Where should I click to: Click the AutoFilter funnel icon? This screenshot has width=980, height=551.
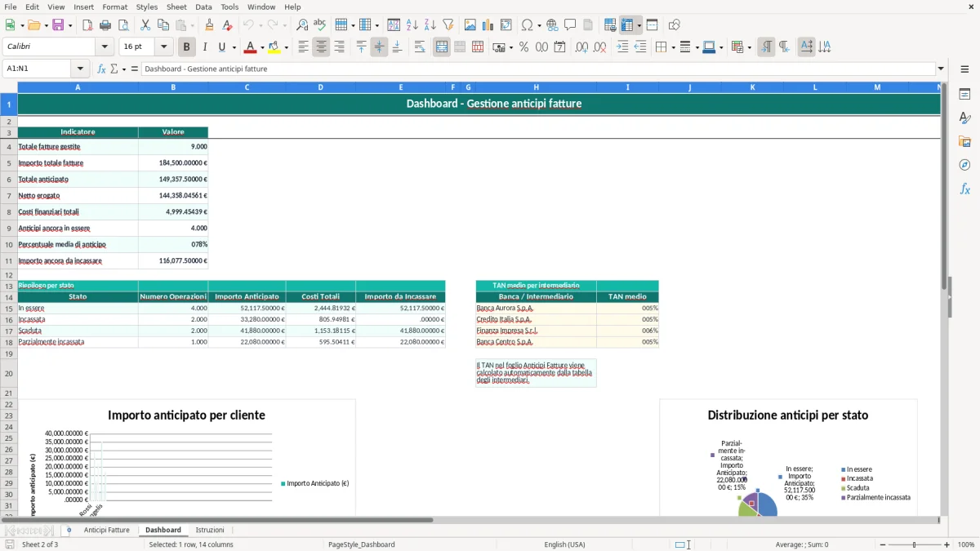pos(448,25)
